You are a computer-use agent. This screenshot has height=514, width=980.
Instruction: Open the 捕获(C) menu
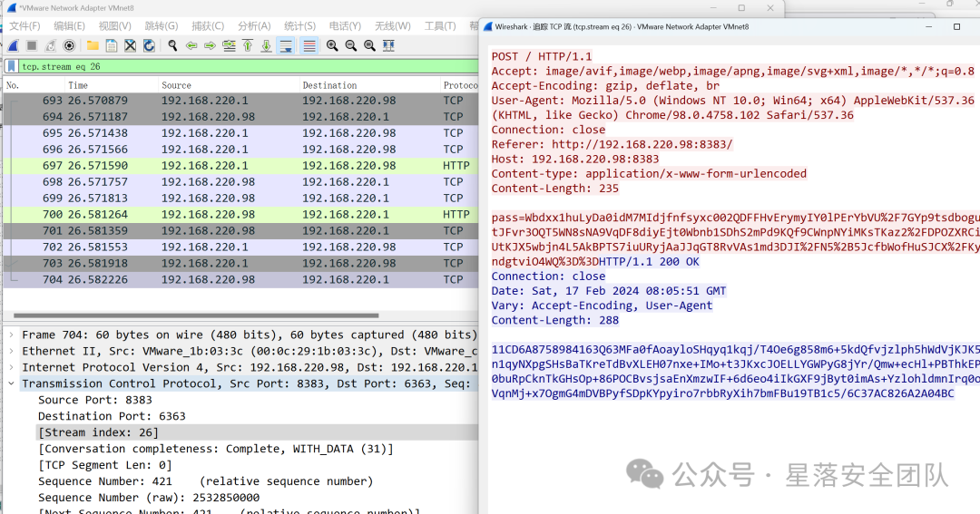coord(208,25)
